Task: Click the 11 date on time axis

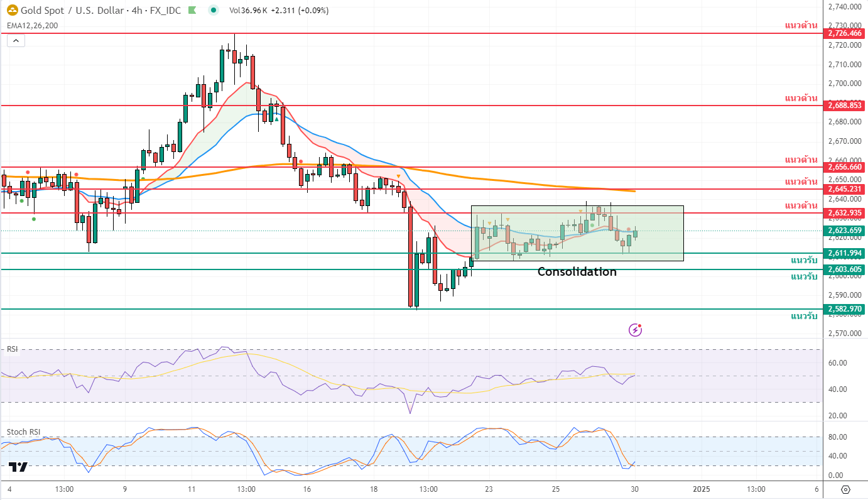Action: pyautogui.click(x=191, y=489)
